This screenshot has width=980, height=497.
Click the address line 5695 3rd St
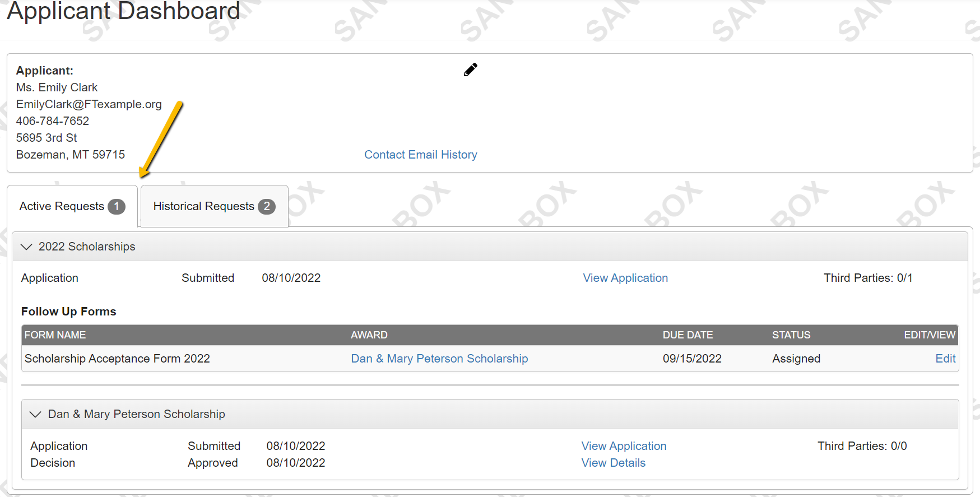click(47, 138)
